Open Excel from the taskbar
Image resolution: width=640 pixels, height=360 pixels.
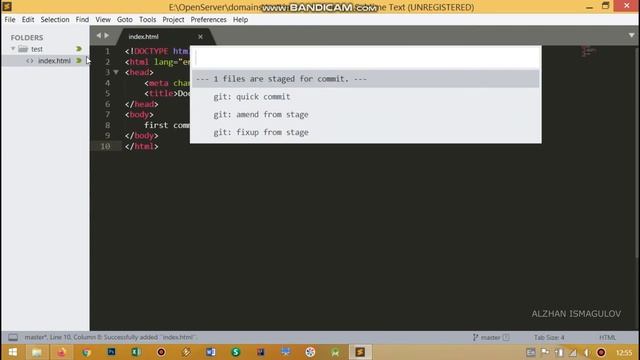[x=136, y=352]
